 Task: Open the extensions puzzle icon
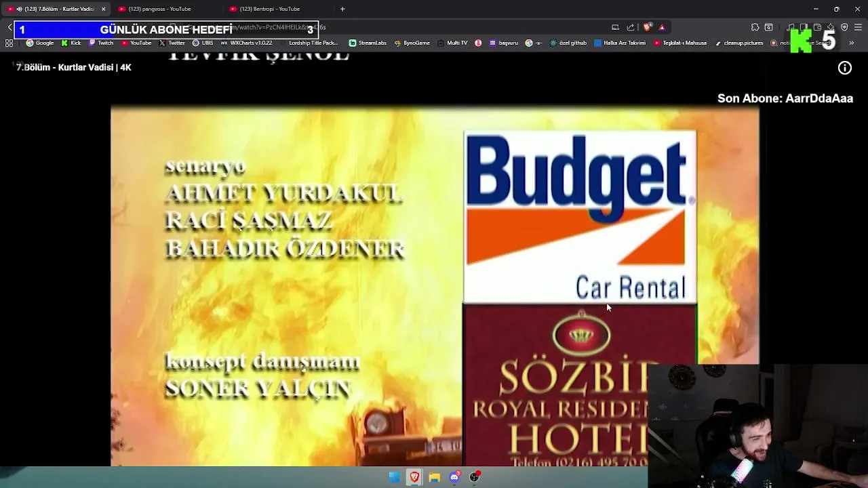click(x=755, y=27)
